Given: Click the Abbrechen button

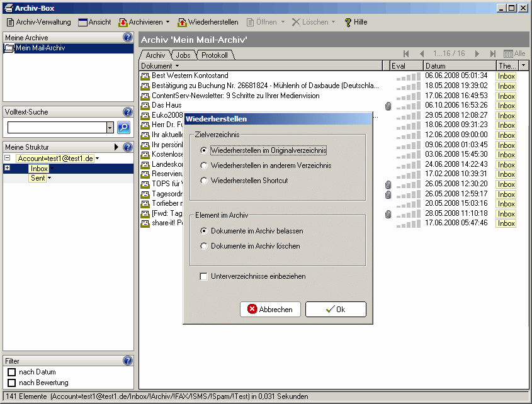Looking at the screenshot, I should (270, 309).
